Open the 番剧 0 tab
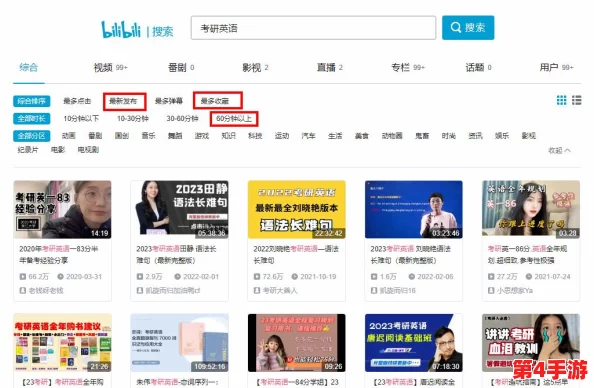This screenshot has width=594, height=388. pos(181,67)
